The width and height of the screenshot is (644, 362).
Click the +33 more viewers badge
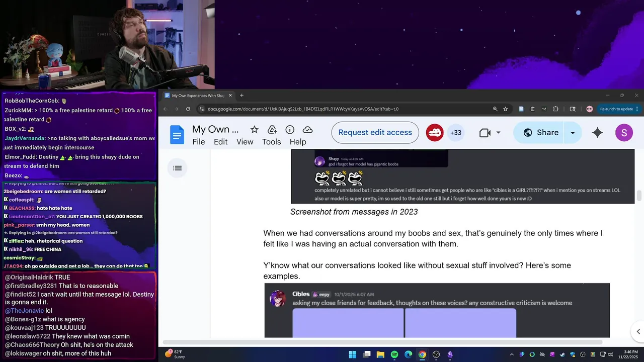tap(456, 133)
